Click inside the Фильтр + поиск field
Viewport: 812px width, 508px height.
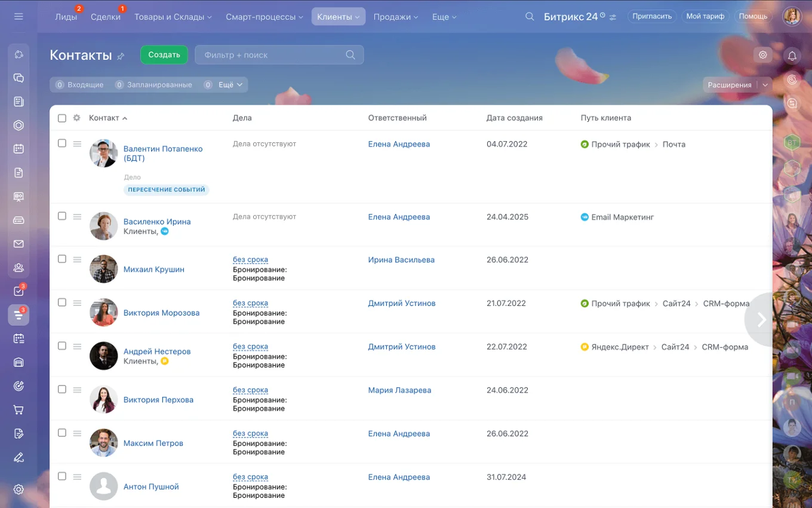pos(275,54)
